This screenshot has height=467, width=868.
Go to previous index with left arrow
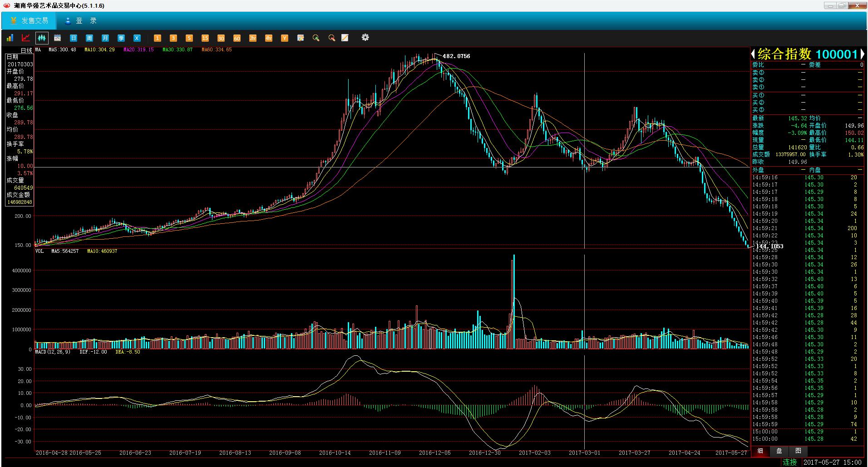tap(753, 54)
